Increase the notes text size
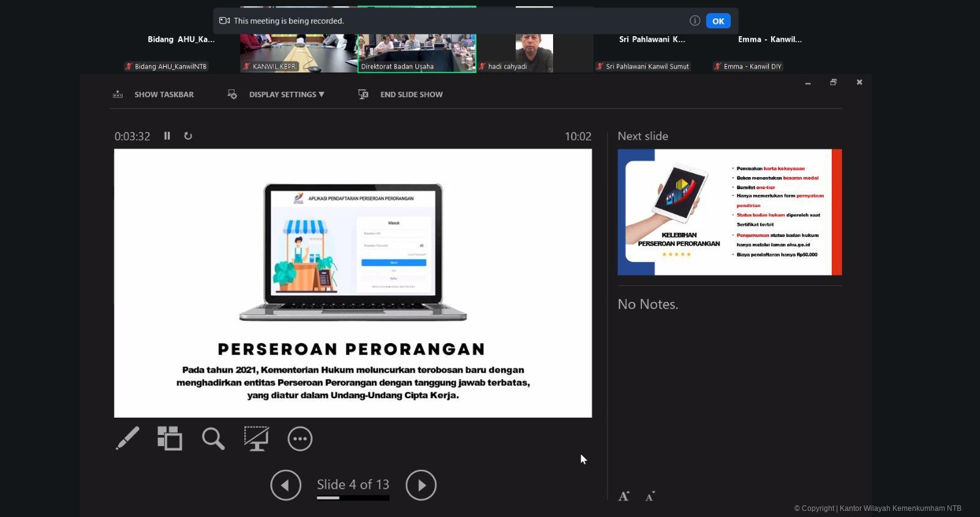The width and height of the screenshot is (980, 517). 624,496
